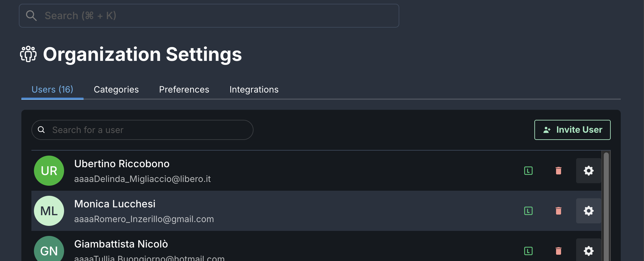This screenshot has width=644, height=261.
Task: Delete user Giambattista Nicolò with trash icon
Action: click(559, 251)
